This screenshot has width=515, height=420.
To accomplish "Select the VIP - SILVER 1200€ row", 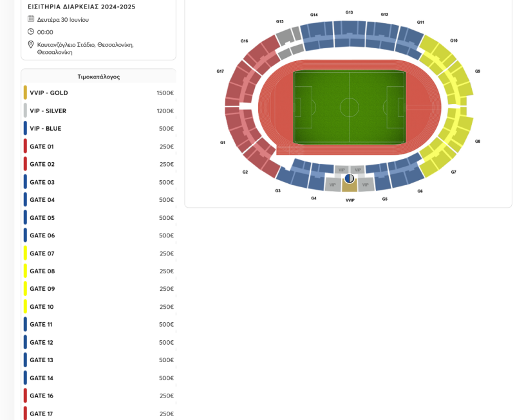I will click(x=98, y=111).
